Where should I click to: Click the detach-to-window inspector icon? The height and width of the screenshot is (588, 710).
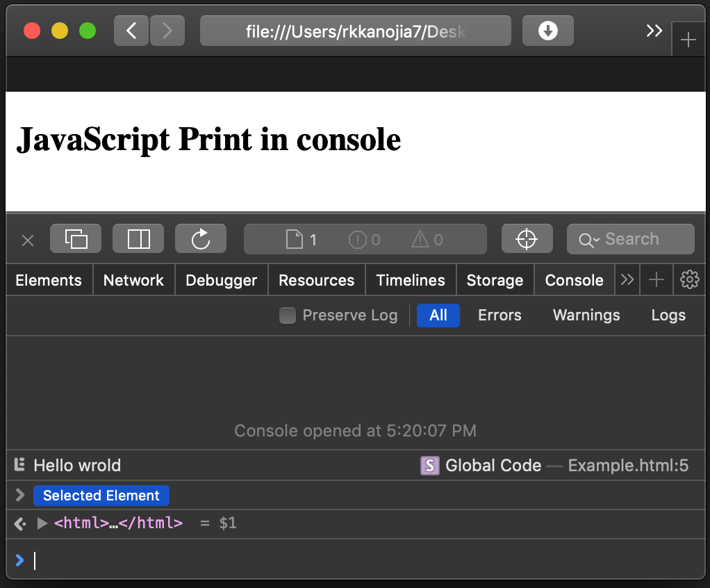[75, 238]
